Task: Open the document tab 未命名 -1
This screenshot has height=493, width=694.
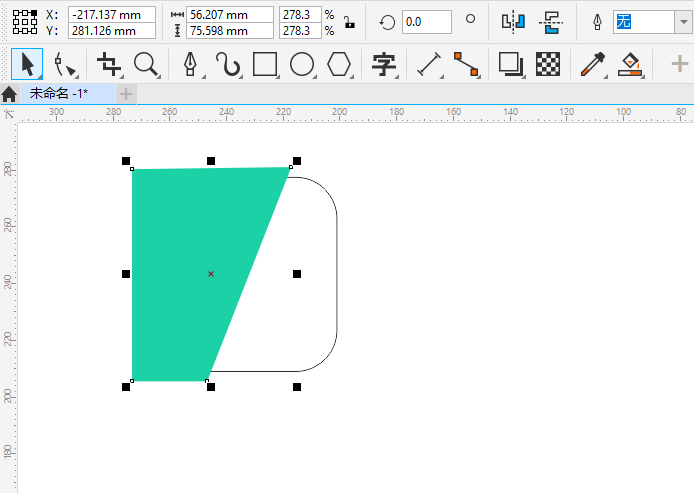Action: (60, 93)
